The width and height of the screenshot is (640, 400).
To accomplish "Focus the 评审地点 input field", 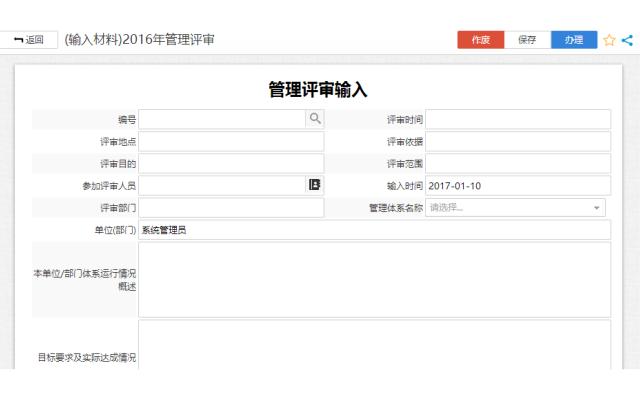I will [x=231, y=141].
